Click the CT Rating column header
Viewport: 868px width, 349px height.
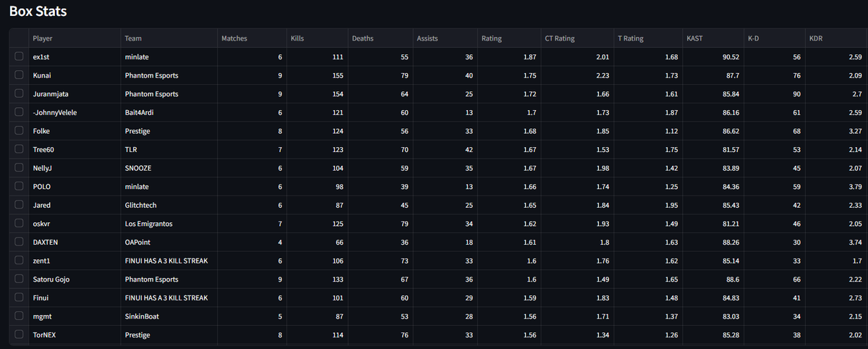tap(576, 38)
